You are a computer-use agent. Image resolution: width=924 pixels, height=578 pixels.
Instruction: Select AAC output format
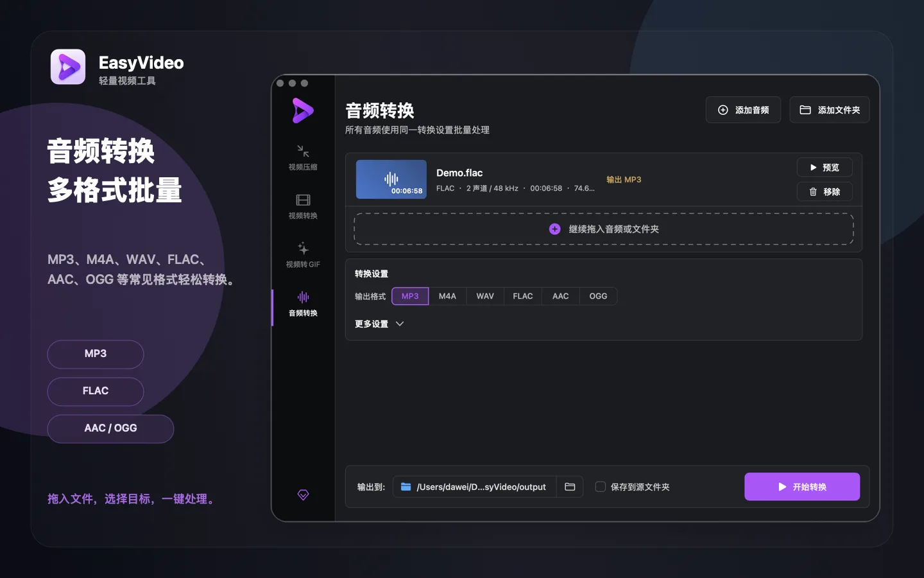pyautogui.click(x=561, y=296)
